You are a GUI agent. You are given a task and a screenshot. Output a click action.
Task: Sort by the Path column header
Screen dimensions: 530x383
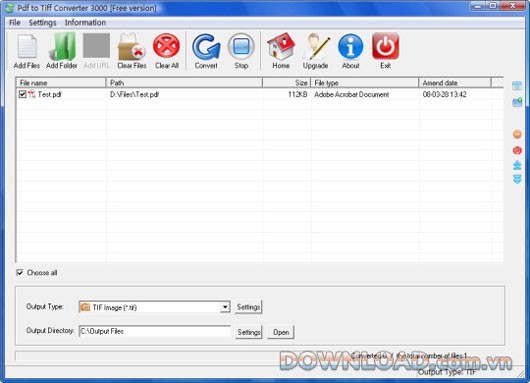(185, 83)
